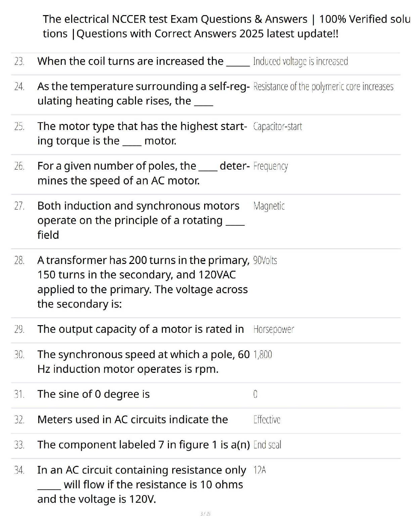Select question 23 about coil turns
The height and width of the screenshot is (532, 411).
point(130,61)
